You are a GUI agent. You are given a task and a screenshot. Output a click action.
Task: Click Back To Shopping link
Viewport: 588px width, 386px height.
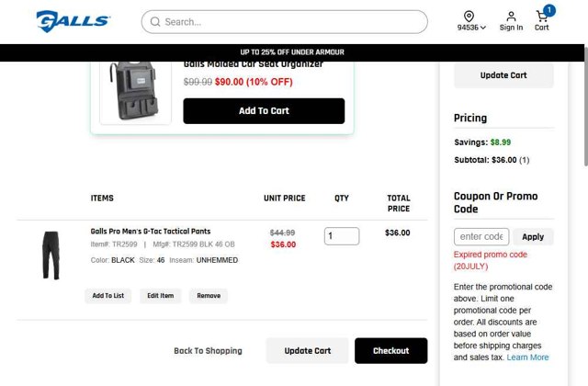coord(209,351)
